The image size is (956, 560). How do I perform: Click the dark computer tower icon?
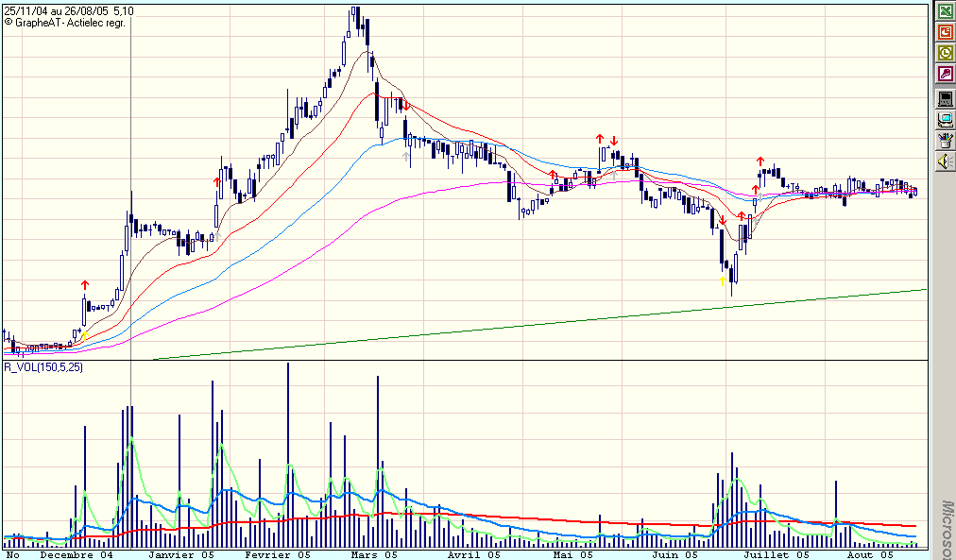(945, 99)
